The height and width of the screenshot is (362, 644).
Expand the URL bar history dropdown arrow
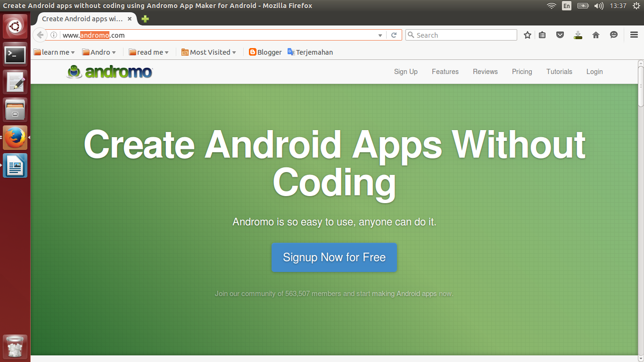coord(380,35)
